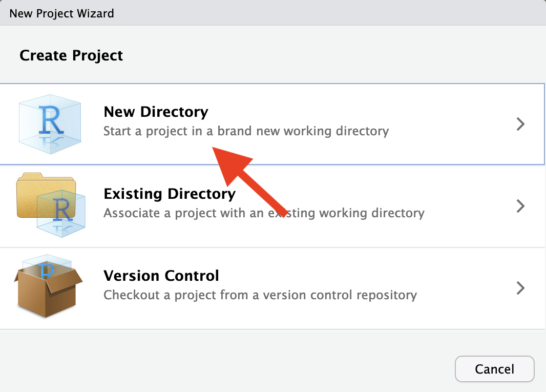Select the New Directory option title
This screenshot has height=392, width=546.
(x=156, y=112)
